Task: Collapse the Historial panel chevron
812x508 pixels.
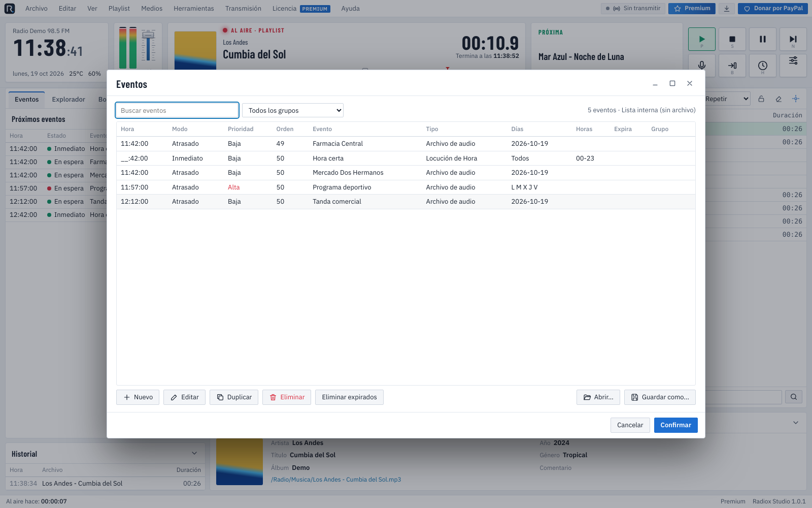Action: tap(194, 453)
